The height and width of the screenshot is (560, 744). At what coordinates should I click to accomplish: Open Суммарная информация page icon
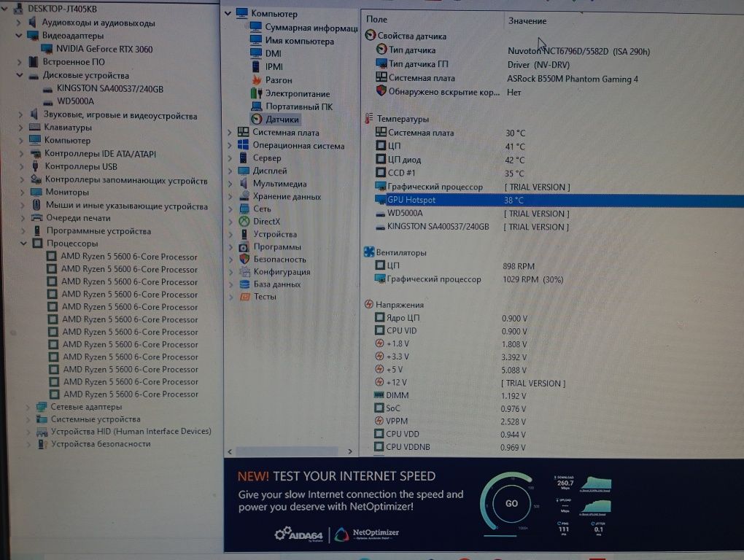coord(256,27)
